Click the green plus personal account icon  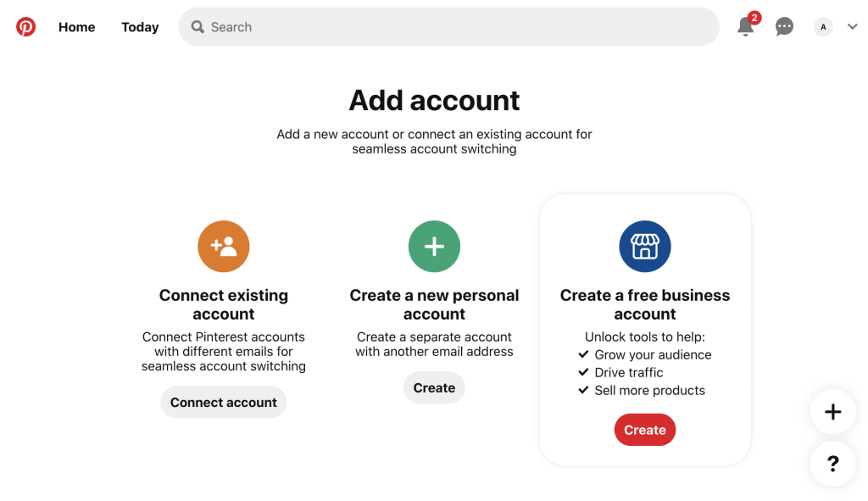click(x=434, y=246)
